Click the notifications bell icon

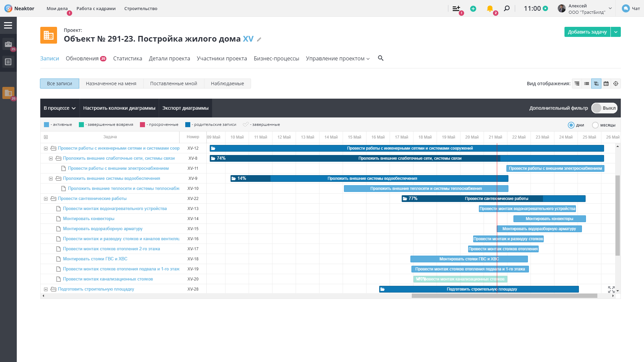tap(490, 9)
